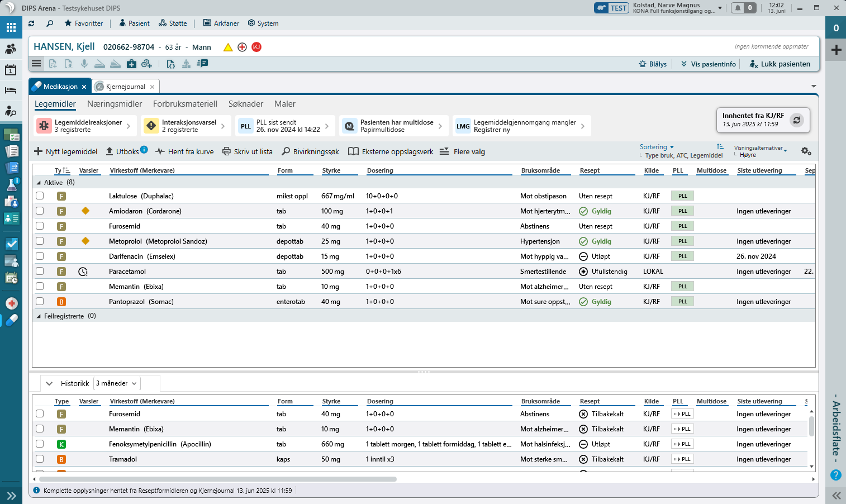Screen dimensions: 846x504
Task: Click the Bivirkningssøk magnifier tool
Action: (x=311, y=151)
